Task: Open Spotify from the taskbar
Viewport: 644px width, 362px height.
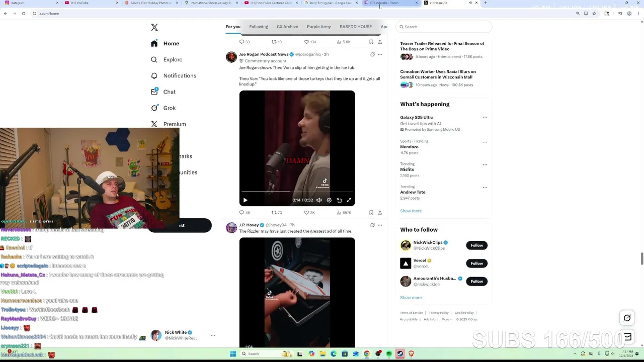Action: [389, 354]
